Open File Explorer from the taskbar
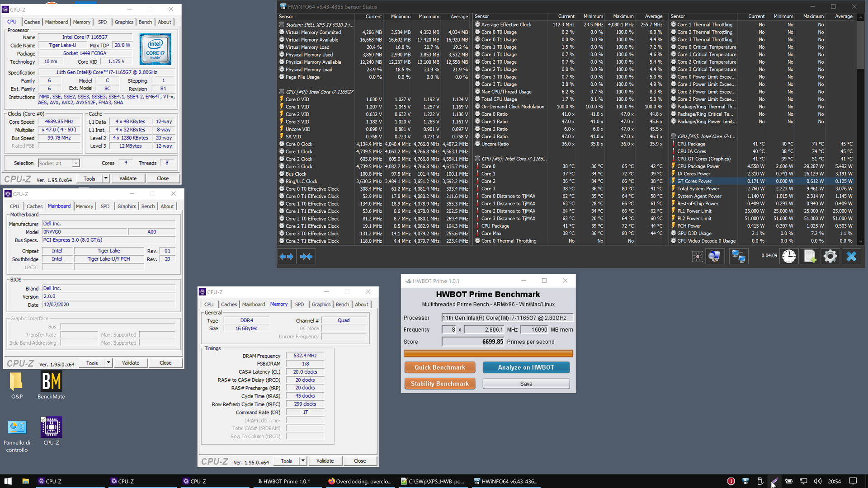The image size is (868, 488). coord(25,481)
